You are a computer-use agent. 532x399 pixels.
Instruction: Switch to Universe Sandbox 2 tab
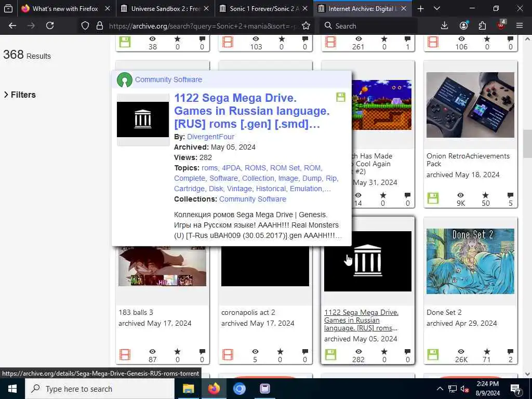(166, 8)
